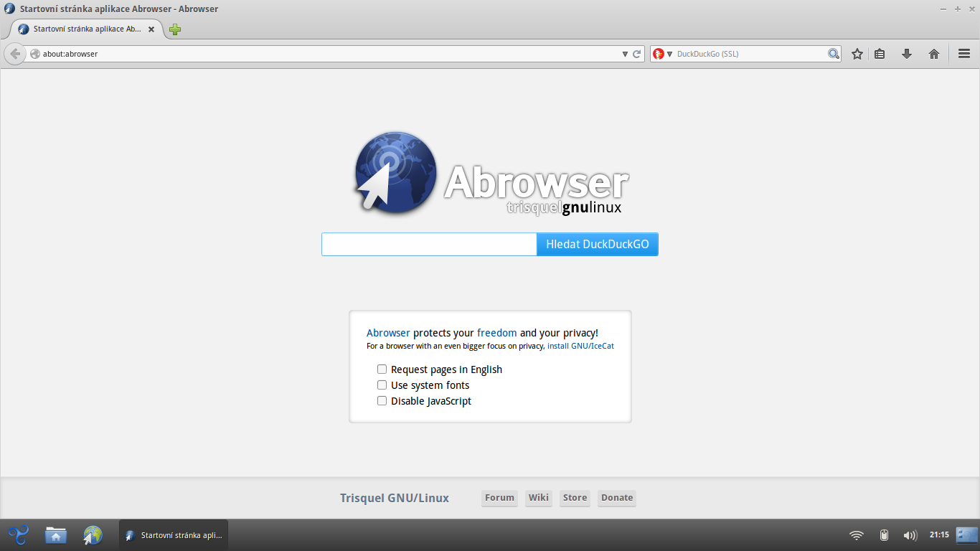This screenshot has width=980, height=551.
Task: Enable Request pages in English checkbox
Action: (382, 369)
